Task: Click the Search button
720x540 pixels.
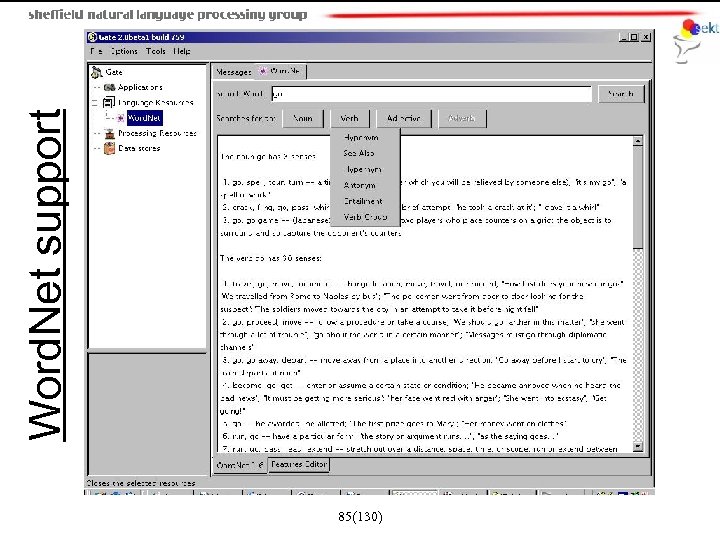Action: 621,94
